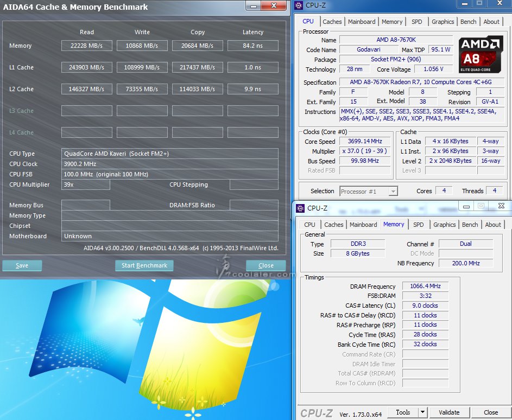Click Bank Cycle Time value 32 clocks

(x=425, y=344)
